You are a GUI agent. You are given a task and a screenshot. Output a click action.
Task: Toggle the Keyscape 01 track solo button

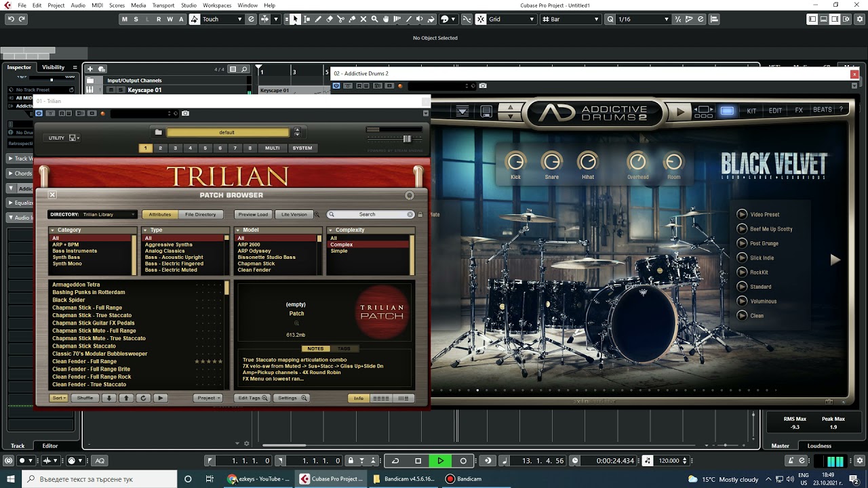[121, 90]
